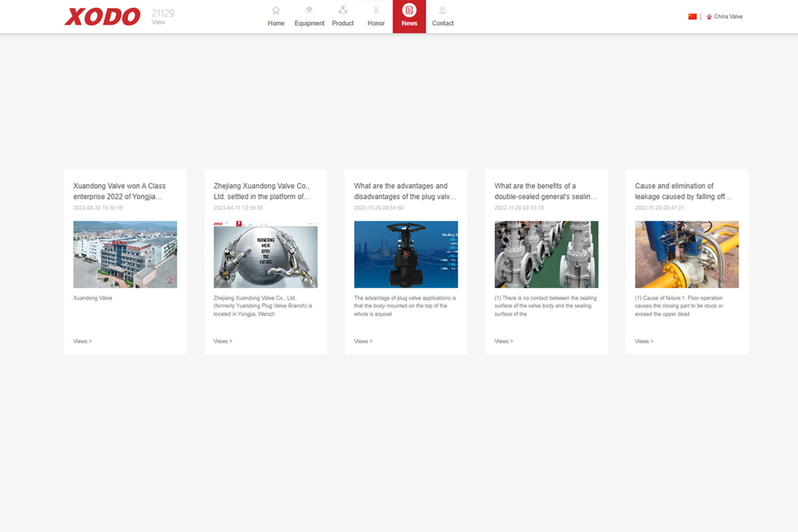Open the Contact person icon
This screenshot has width=798, height=532.
(x=442, y=10)
